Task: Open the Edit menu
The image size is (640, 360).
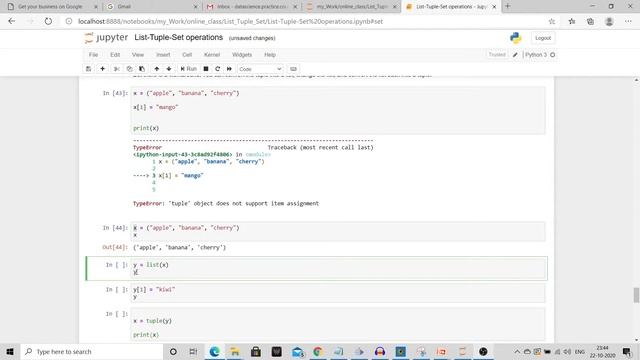Action: (x=115, y=55)
